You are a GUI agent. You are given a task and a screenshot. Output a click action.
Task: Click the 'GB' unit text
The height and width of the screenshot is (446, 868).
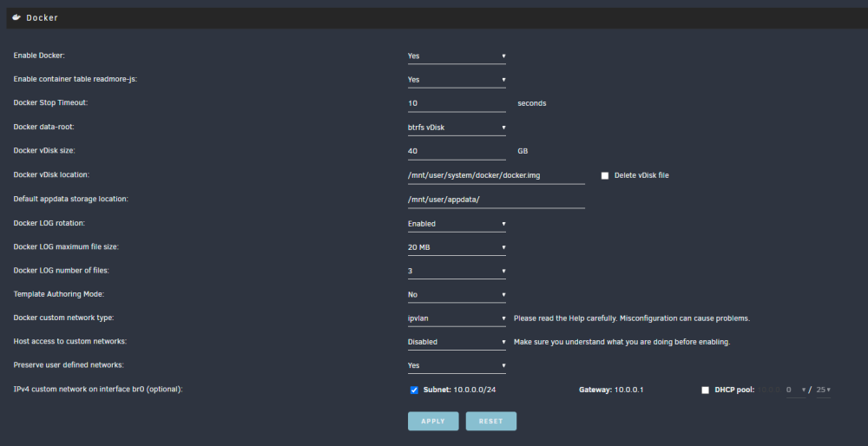click(523, 151)
